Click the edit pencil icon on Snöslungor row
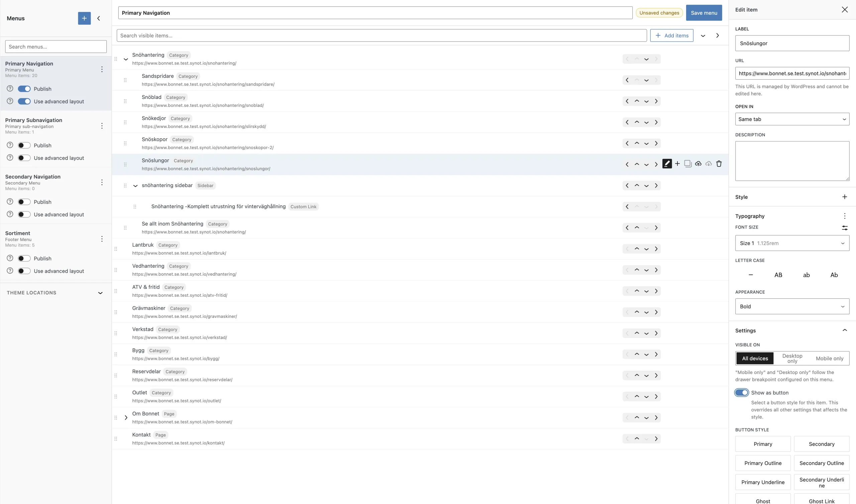The height and width of the screenshot is (504, 856). (x=667, y=164)
